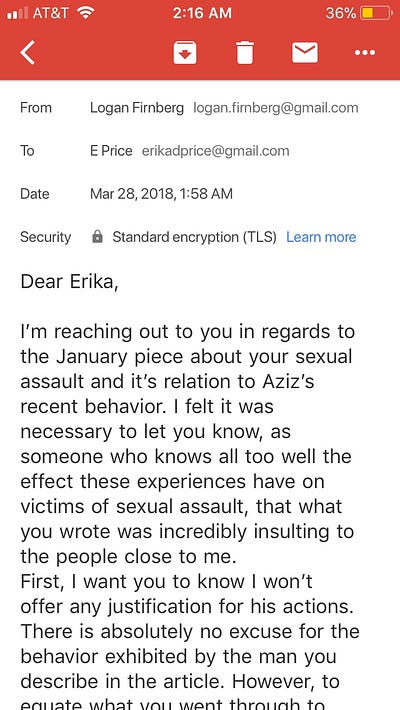This screenshot has height=710, width=400.
Task: Tap recipient address erikadprice@gmail.com
Action: click(216, 151)
